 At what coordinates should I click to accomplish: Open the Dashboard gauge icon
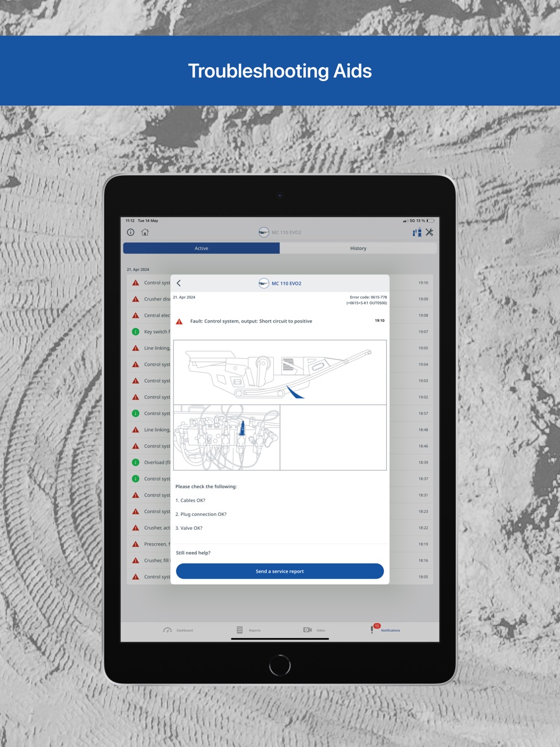[167, 630]
